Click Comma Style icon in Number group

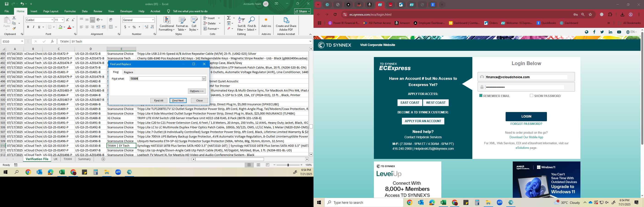140,27
